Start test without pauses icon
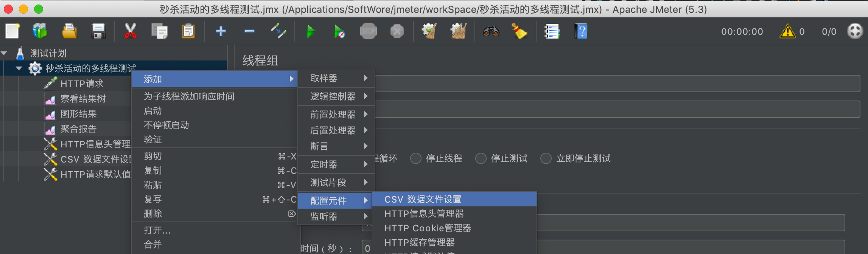 click(339, 31)
